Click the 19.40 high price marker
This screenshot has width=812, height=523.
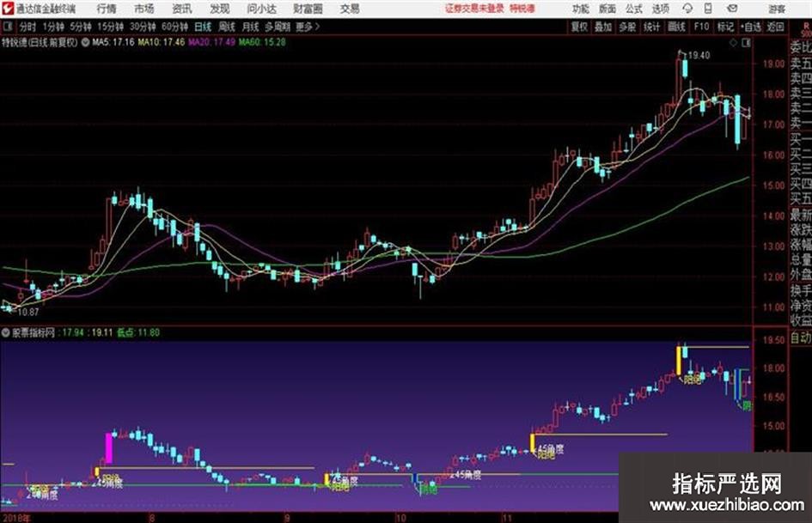coord(699,55)
